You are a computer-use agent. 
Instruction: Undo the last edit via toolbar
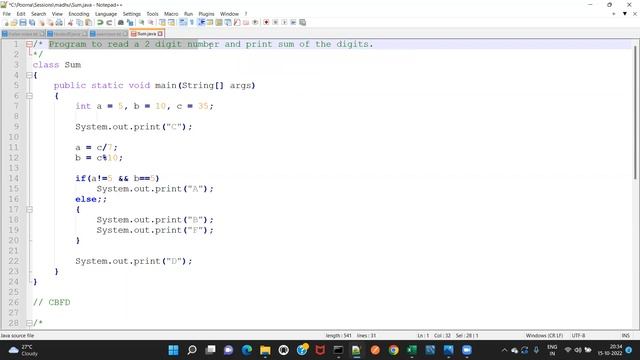100,22
